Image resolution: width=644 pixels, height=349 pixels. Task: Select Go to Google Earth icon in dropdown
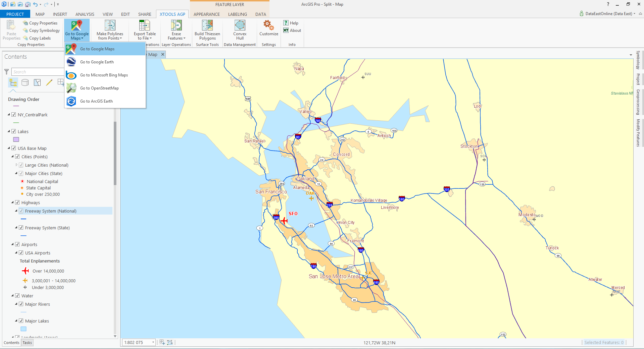point(71,62)
